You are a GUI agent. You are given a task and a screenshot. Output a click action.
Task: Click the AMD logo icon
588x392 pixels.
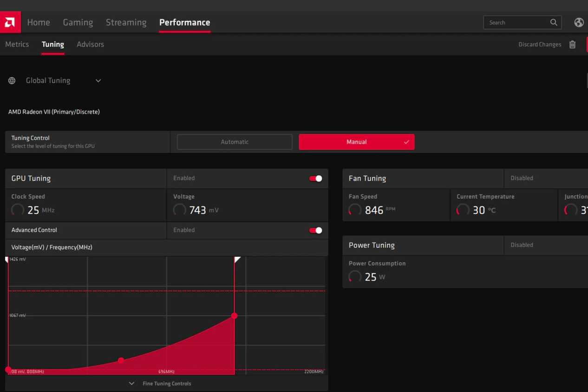10,22
